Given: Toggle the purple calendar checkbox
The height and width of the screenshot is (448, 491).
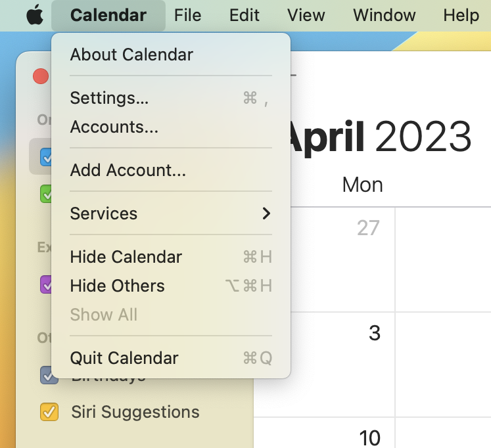Looking at the screenshot, I should tap(47, 284).
